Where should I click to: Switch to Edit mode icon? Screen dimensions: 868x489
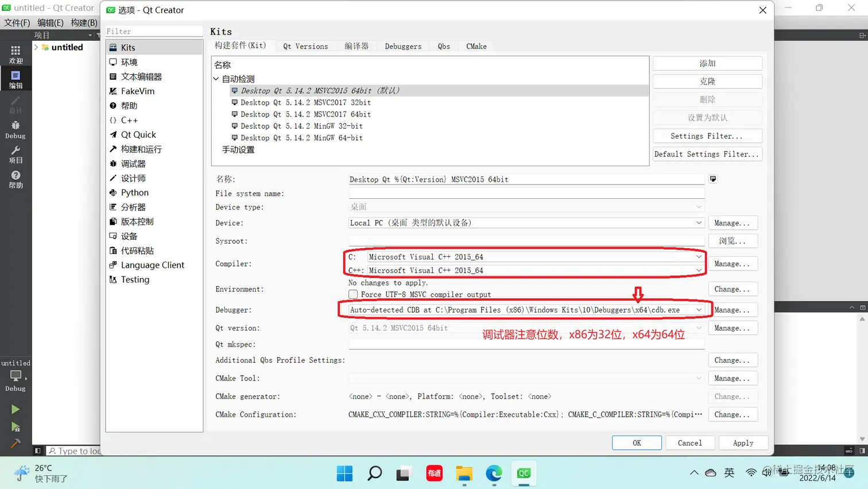point(15,79)
